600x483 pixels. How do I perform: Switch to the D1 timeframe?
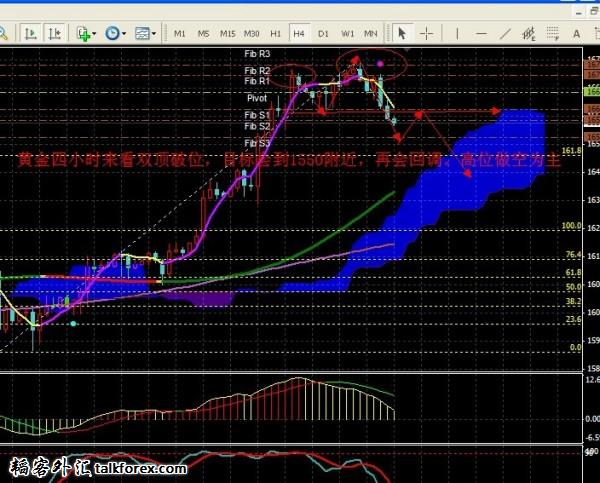click(x=323, y=34)
